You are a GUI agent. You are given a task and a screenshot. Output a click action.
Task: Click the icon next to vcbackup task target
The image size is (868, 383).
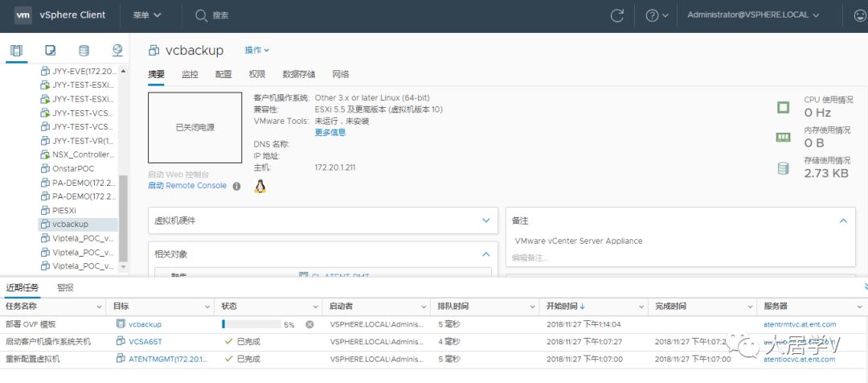pos(121,323)
